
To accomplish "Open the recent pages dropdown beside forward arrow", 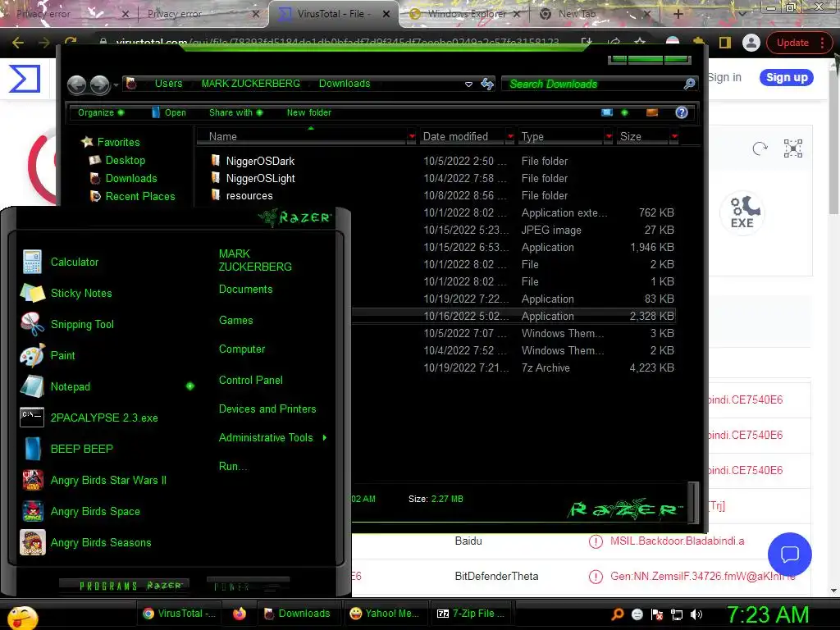I will pos(116,84).
